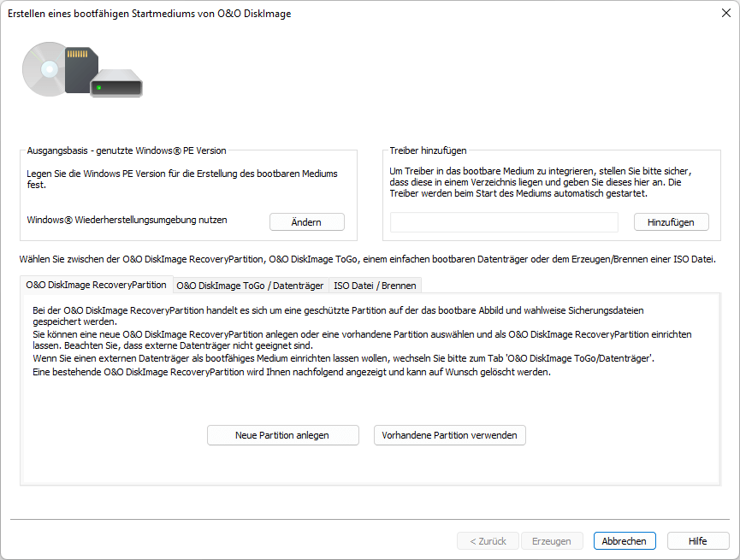The image size is (740, 560).
Task: Switch to ISO Datei / Brennen tab
Action: (375, 286)
